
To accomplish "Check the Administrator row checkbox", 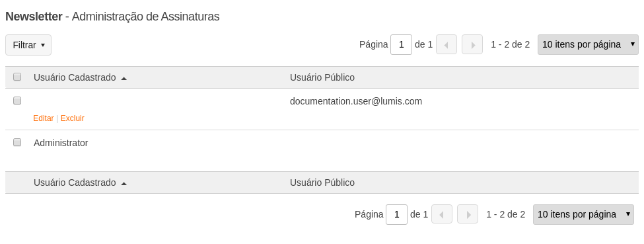I will click(17, 142).
